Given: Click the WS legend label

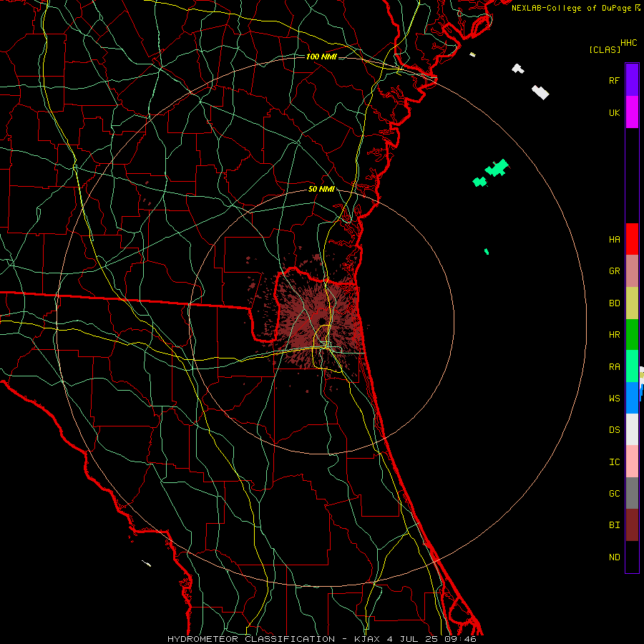Looking at the screenshot, I should 614,399.
